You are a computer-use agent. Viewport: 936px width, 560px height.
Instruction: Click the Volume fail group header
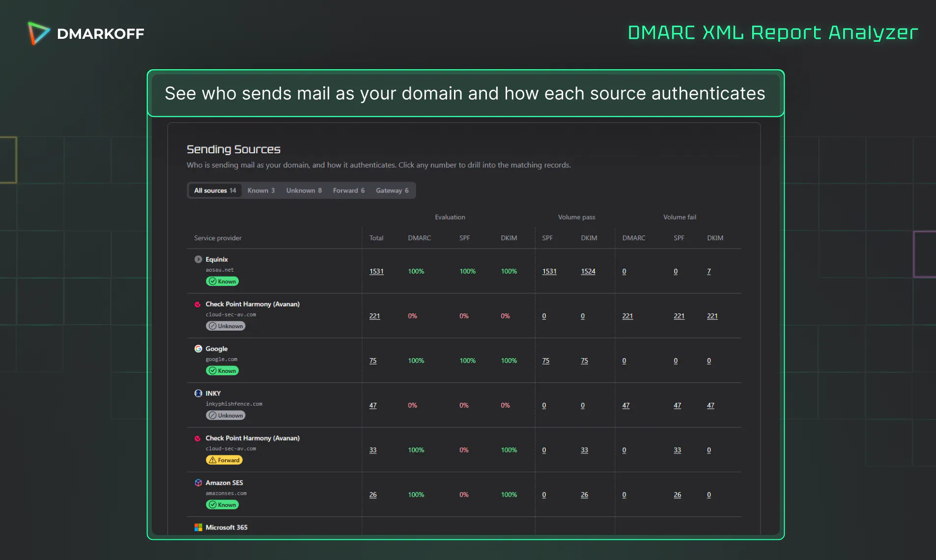point(680,217)
